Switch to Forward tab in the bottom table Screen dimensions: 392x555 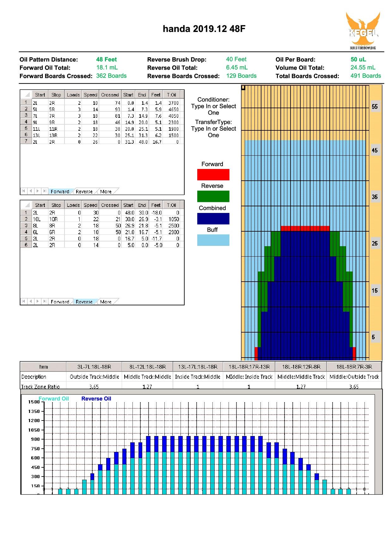(60, 302)
